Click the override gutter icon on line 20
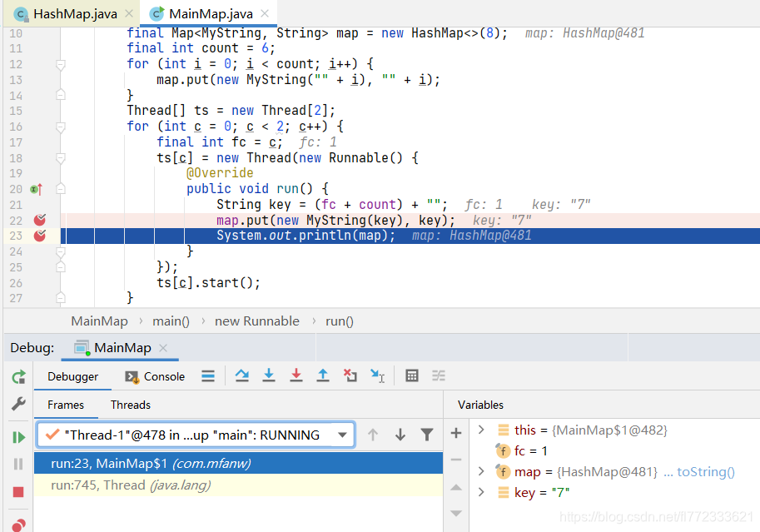Screen dimensions: 760x532 pos(37,189)
